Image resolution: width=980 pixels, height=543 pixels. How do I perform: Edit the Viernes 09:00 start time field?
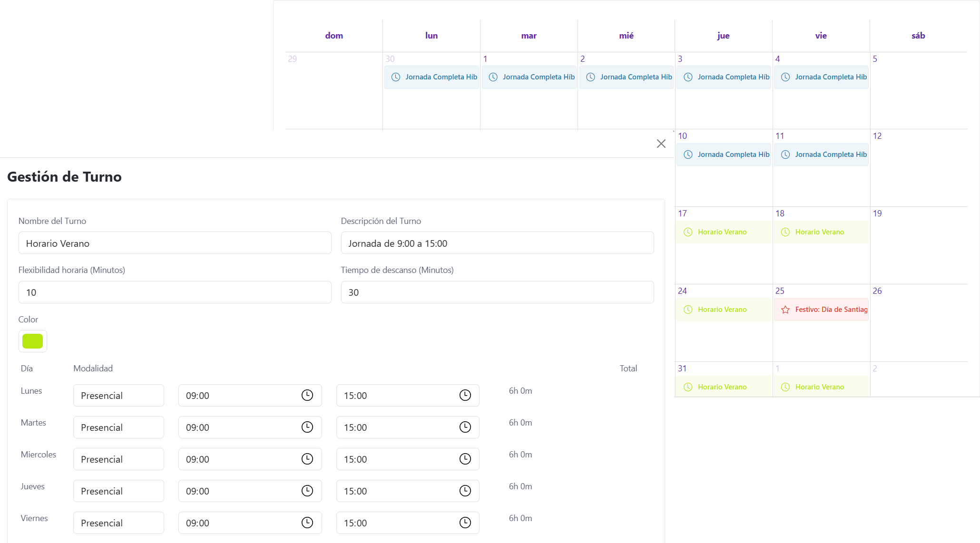[x=250, y=523]
